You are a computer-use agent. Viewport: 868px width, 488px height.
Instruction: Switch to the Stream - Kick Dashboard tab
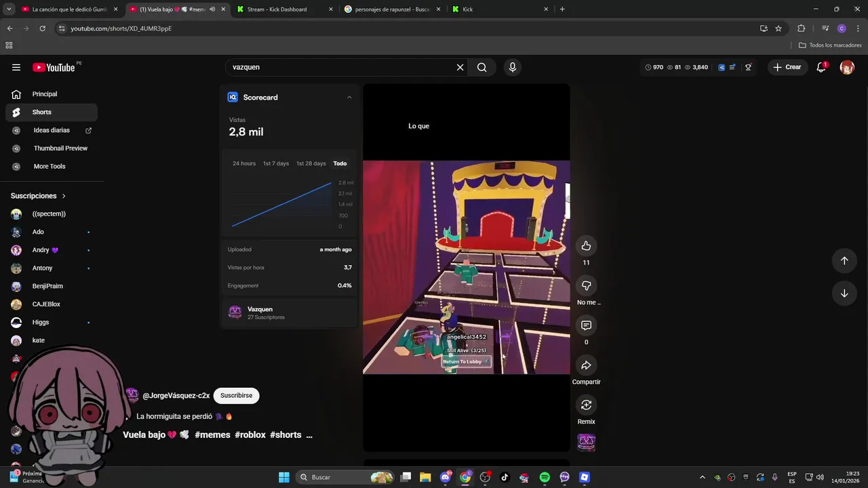(x=284, y=9)
